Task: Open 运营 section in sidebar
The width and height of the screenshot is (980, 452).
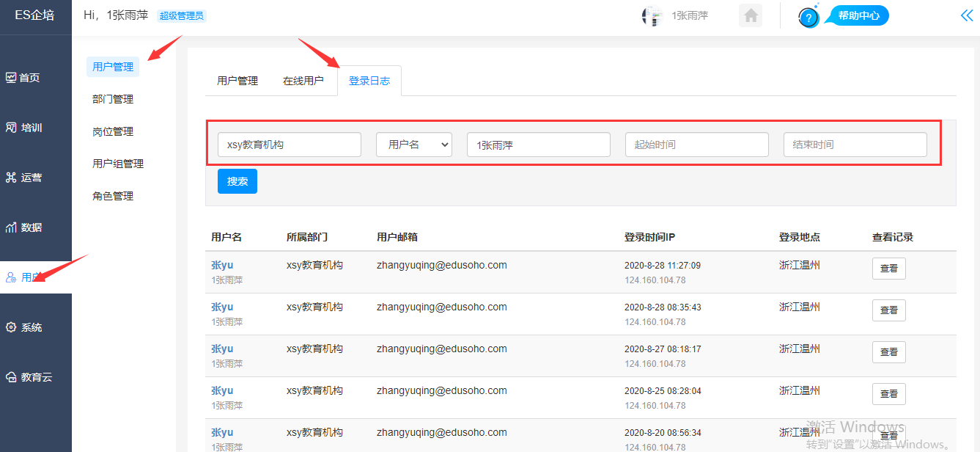Action: (x=31, y=178)
